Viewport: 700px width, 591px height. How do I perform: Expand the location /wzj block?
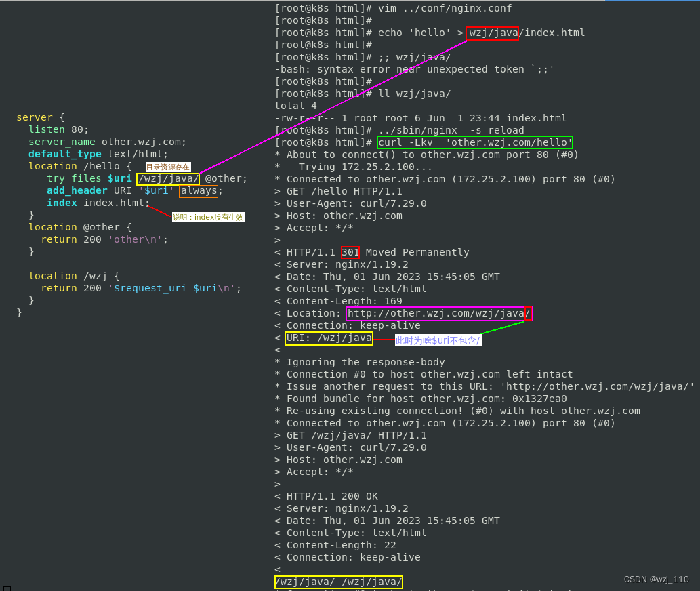(x=75, y=276)
